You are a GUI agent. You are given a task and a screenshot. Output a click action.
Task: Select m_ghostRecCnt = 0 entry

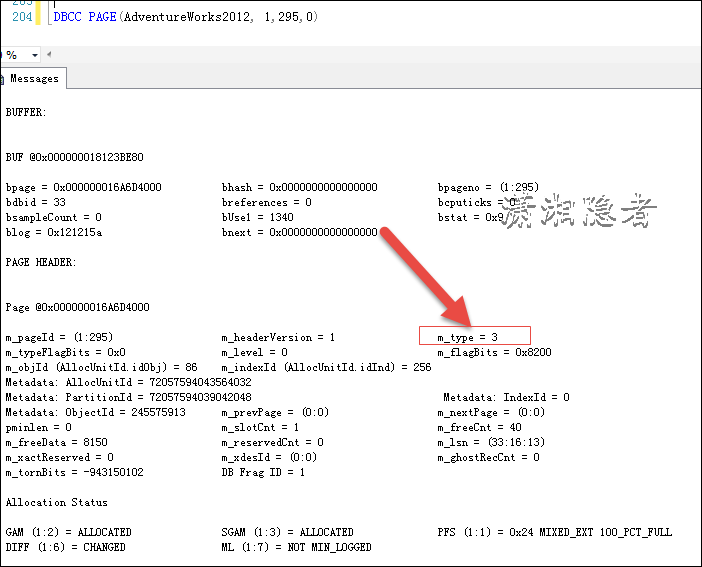(x=488, y=457)
